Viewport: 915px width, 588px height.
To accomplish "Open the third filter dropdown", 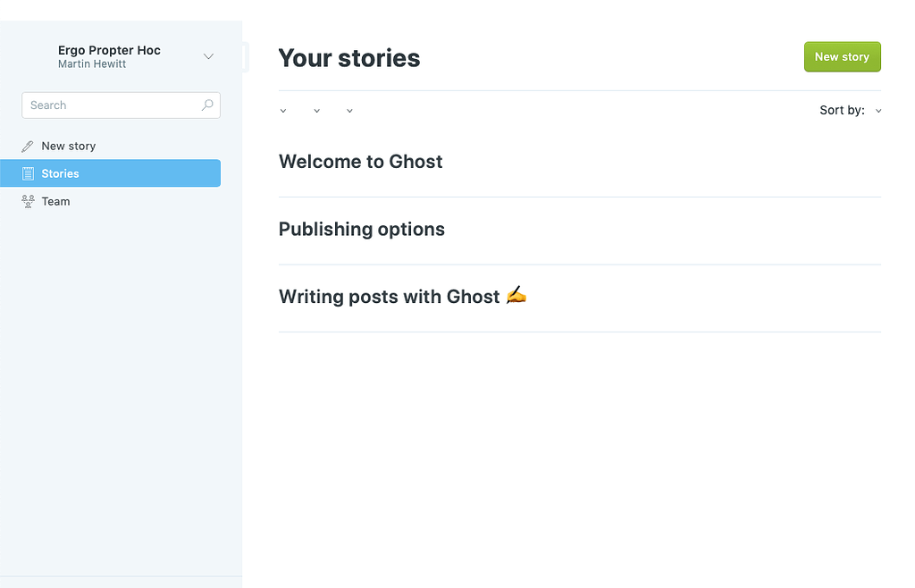I will pos(348,110).
